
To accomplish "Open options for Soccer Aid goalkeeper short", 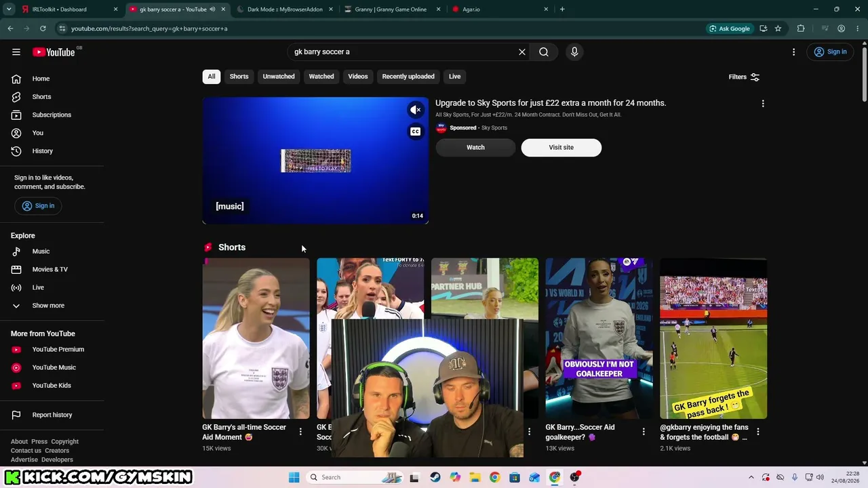I will [644, 432].
